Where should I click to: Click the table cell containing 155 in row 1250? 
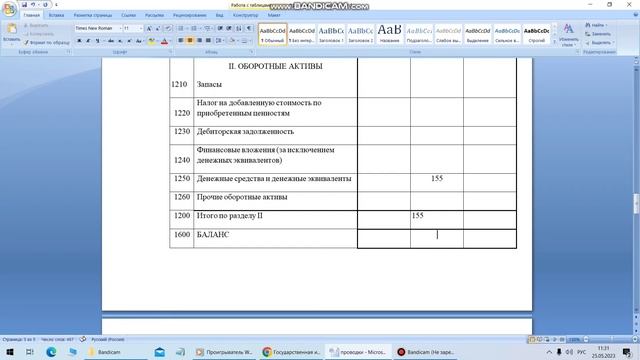[437, 182]
